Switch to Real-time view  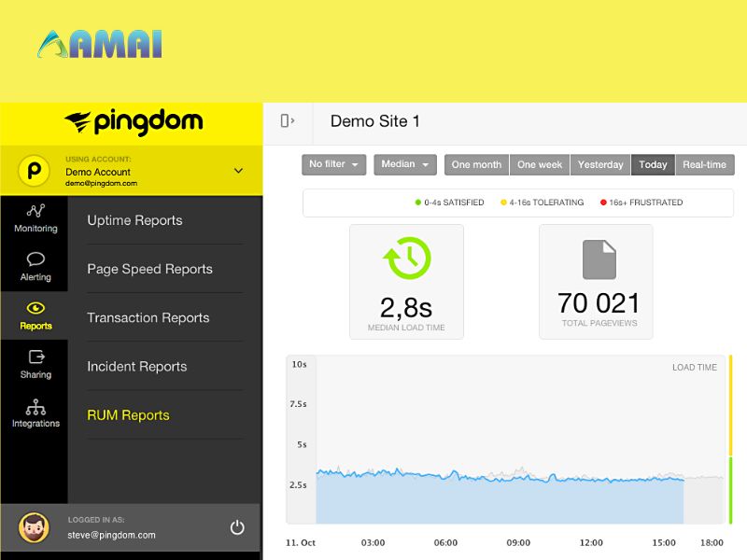(x=705, y=165)
